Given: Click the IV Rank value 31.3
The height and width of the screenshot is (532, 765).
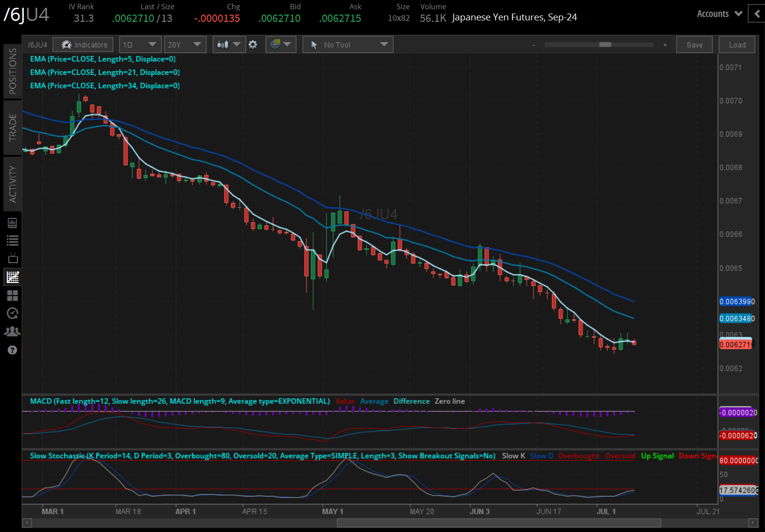Looking at the screenshot, I should coord(83,18).
